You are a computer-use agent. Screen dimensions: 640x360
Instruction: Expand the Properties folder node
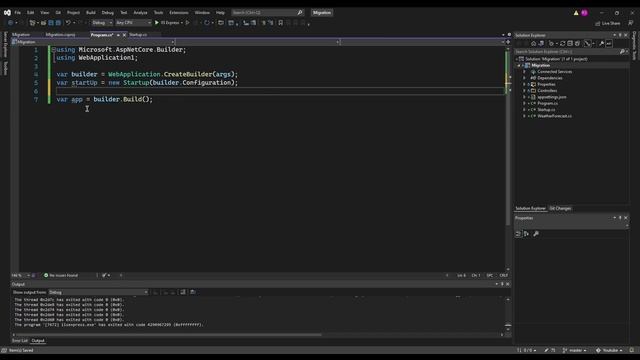point(524,84)
